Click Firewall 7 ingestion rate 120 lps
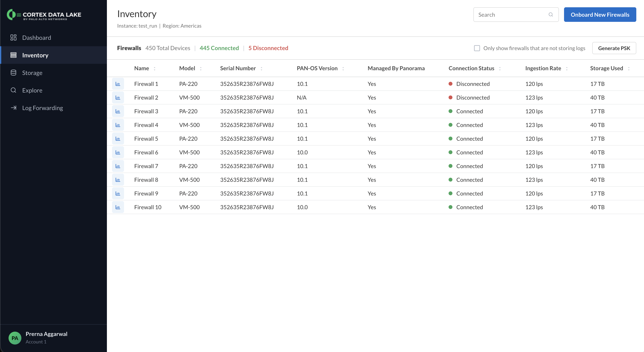 (x=534, y=166)
